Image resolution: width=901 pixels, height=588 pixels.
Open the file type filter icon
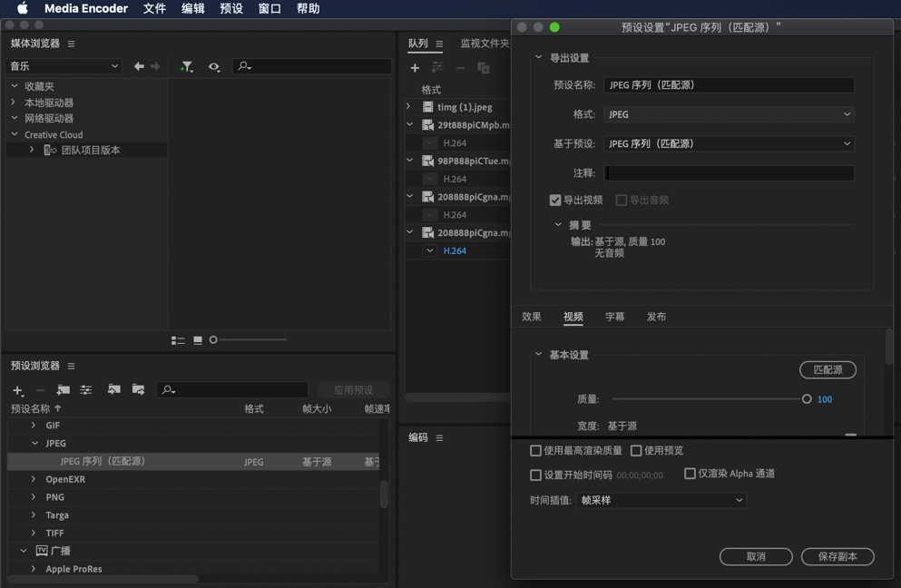click(x=186, y=66)
